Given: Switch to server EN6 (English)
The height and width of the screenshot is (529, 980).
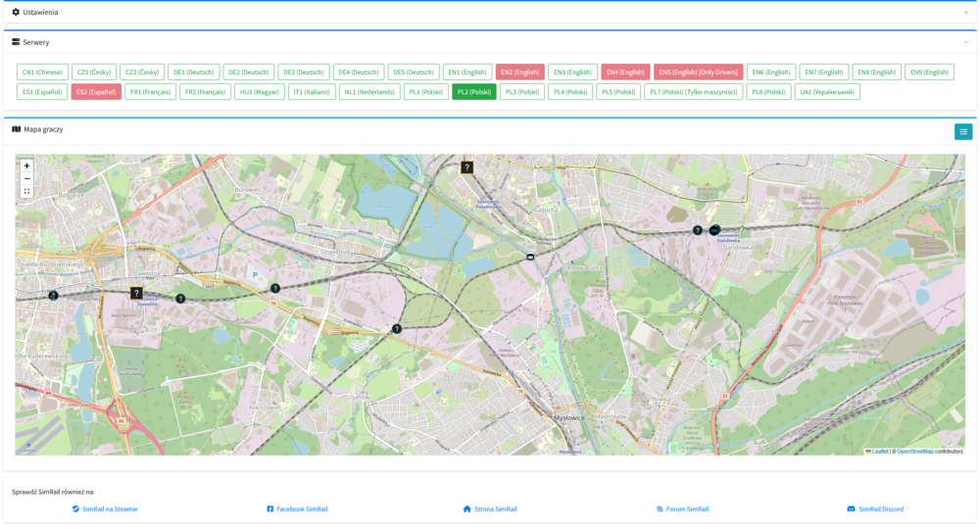Looking at the screenshot, I should (x=771, y=72).
